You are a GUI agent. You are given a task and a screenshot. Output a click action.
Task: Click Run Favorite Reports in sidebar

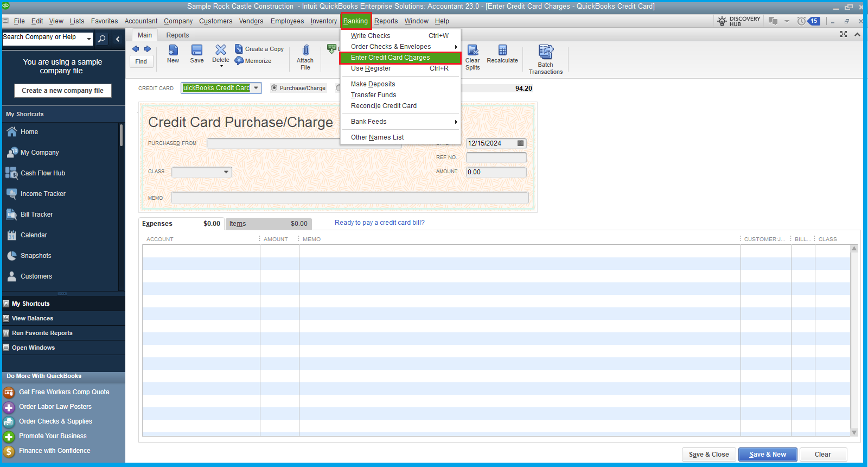(63, 333)
